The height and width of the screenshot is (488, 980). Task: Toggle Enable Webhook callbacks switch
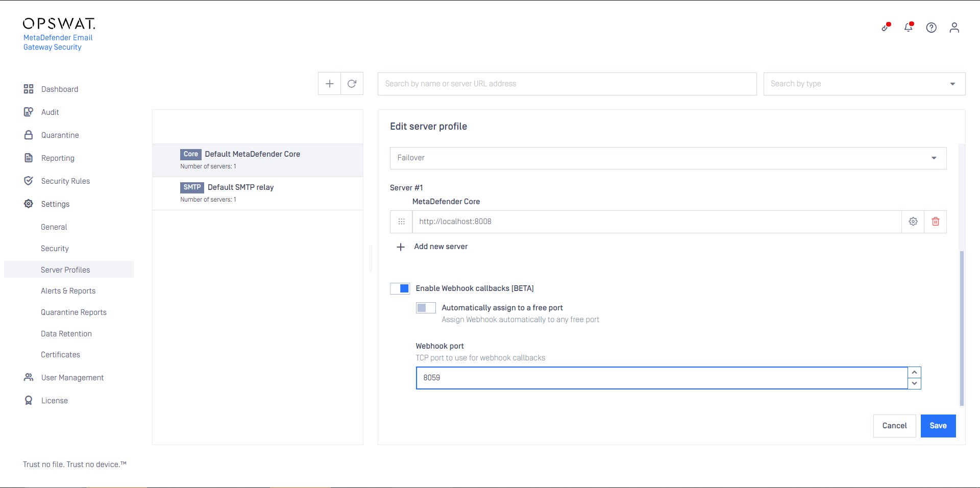400,288
